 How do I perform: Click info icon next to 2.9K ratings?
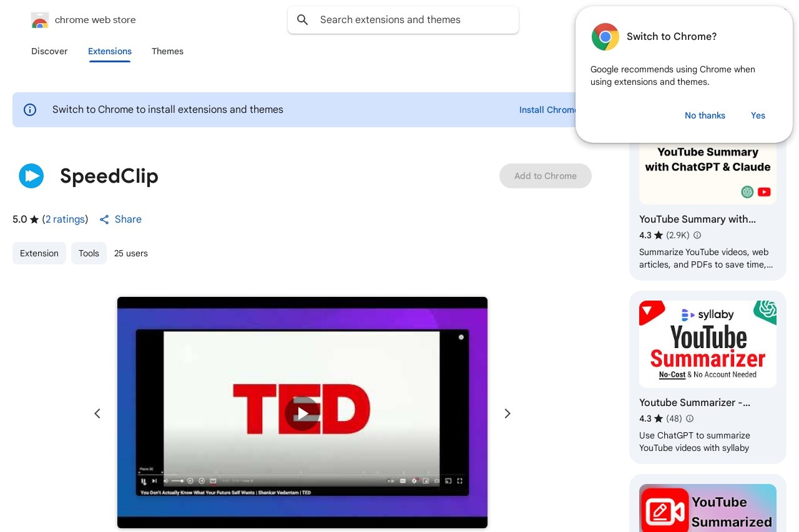tap(697, 235)
